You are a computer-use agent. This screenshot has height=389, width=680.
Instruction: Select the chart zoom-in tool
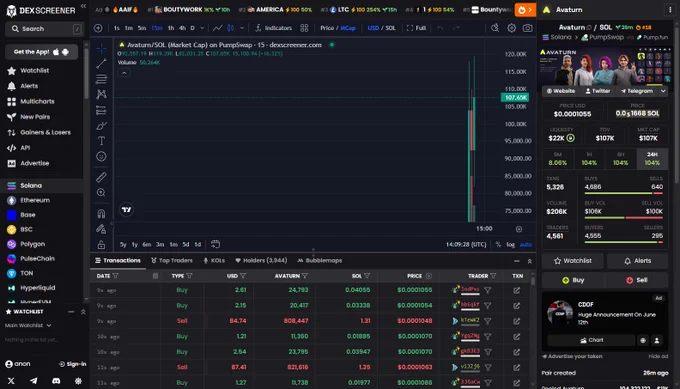point(101,193)
